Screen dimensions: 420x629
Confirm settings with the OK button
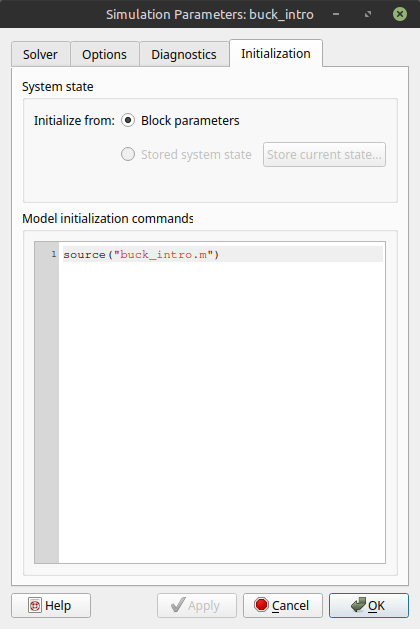click(369, 605)
